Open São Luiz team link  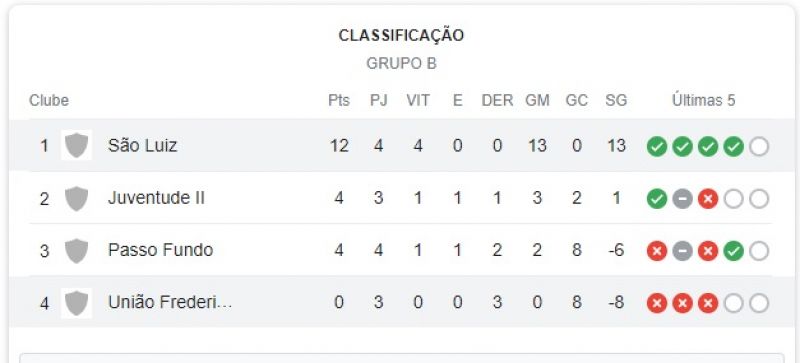(x=142, y=146)
